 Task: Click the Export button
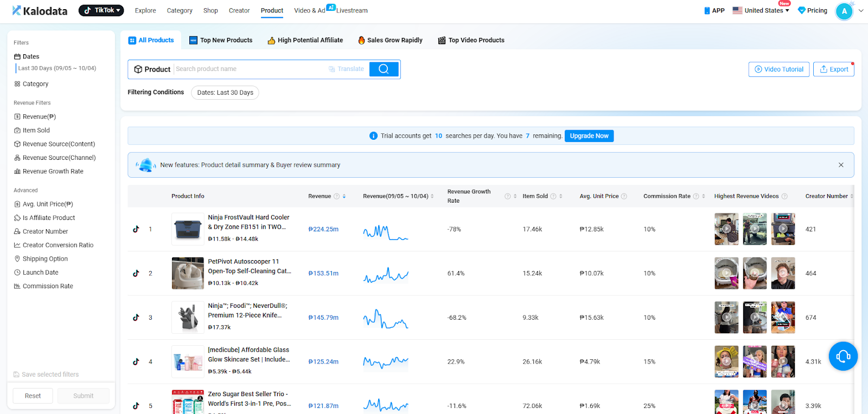[833, 69]
